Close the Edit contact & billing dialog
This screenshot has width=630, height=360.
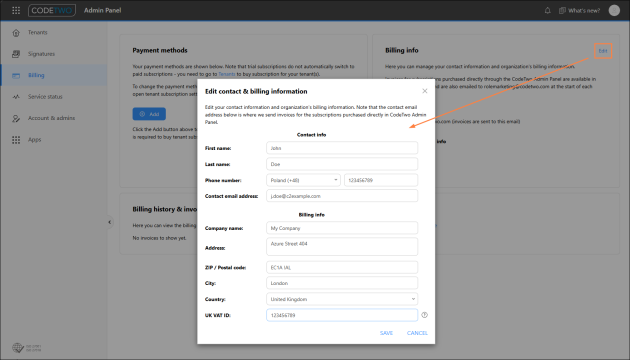tap(425, 91)
